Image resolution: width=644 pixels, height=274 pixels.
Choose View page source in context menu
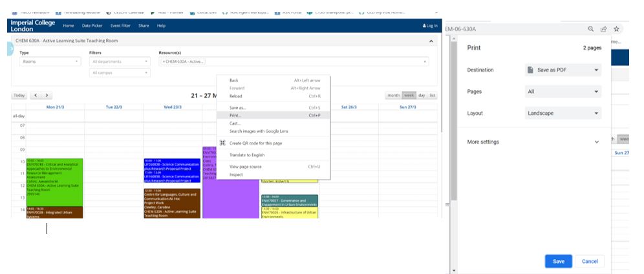tap(247, 167)
